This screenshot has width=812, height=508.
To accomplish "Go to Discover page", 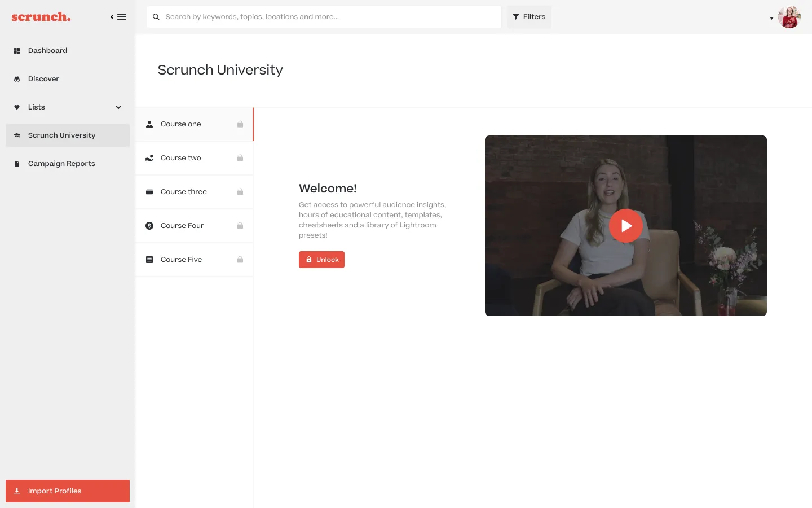I will point(68,79).
